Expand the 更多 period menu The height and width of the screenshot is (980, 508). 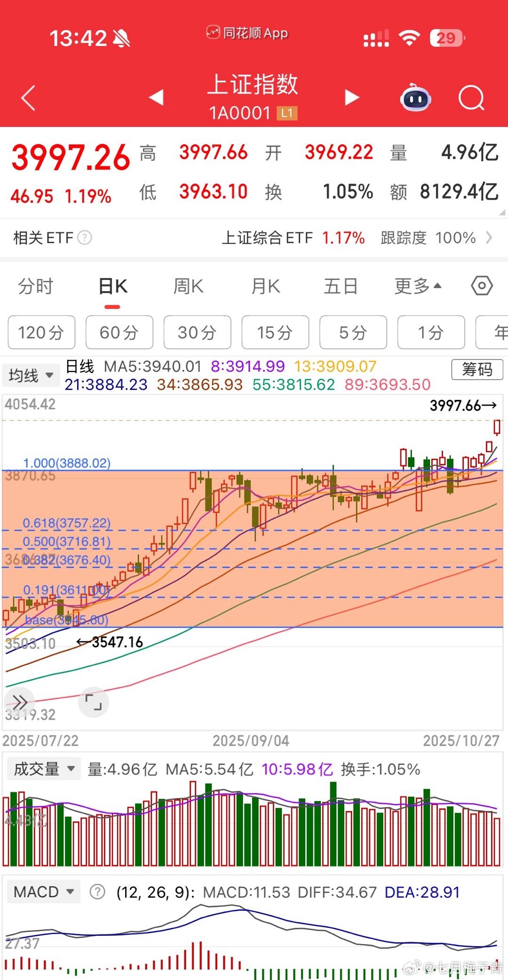click(x=418, y=286)
